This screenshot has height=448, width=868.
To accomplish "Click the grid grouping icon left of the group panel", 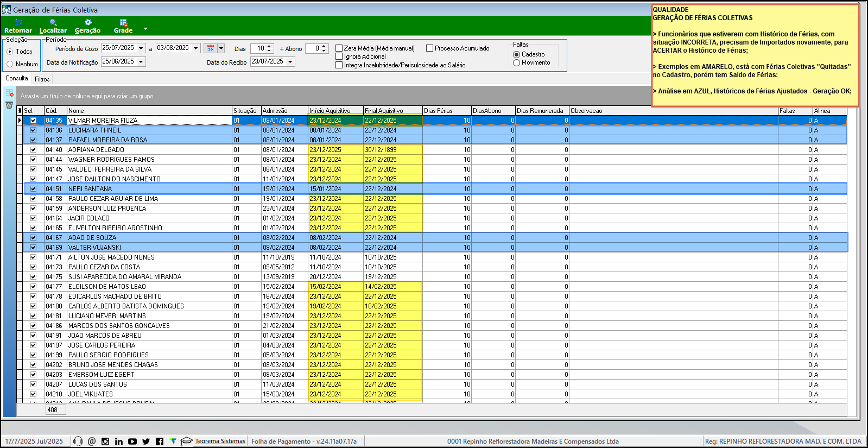I will [9, 93].
